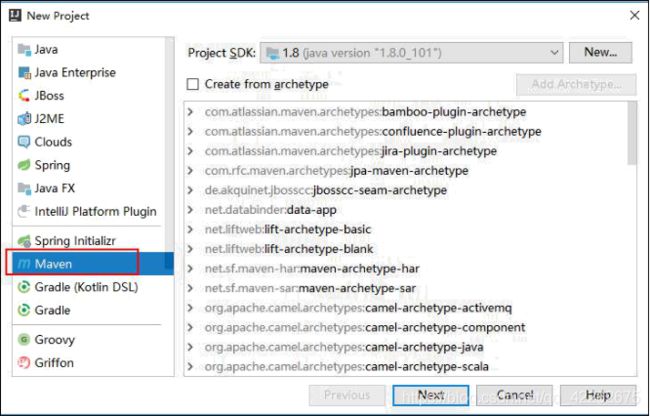Select confluence-plugin-archetype row
Viewport: 650px width, 416px height.
pos(406,131)
